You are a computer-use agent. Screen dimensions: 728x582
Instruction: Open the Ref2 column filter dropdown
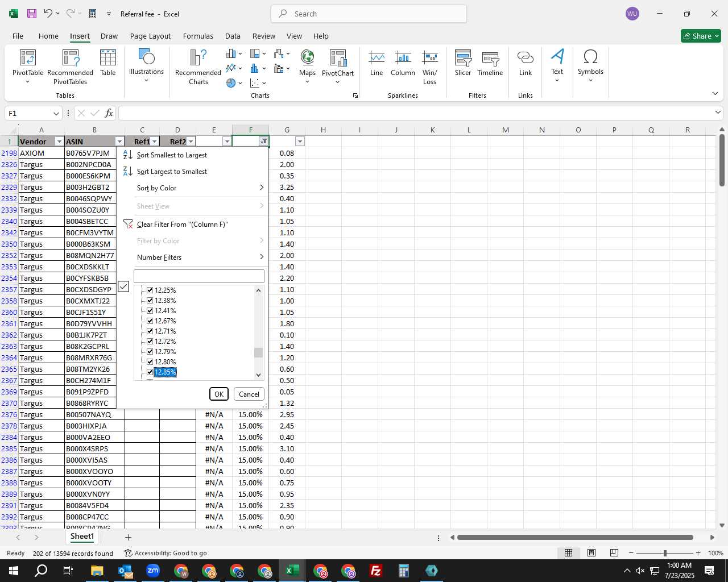(191, 142)
